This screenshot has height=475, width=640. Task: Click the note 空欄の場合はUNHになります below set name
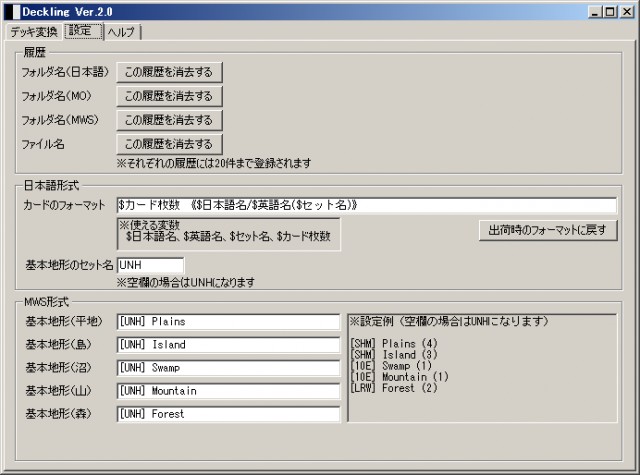coord(186,282)
